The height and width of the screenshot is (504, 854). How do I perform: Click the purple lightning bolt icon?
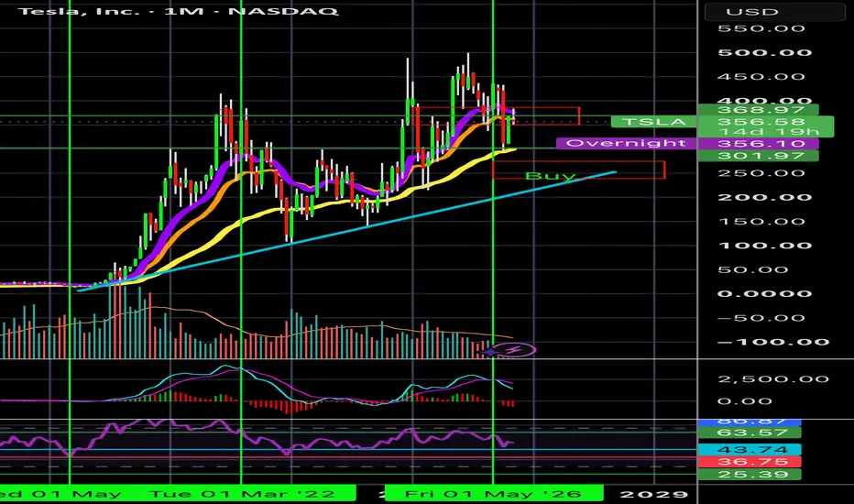512,350
